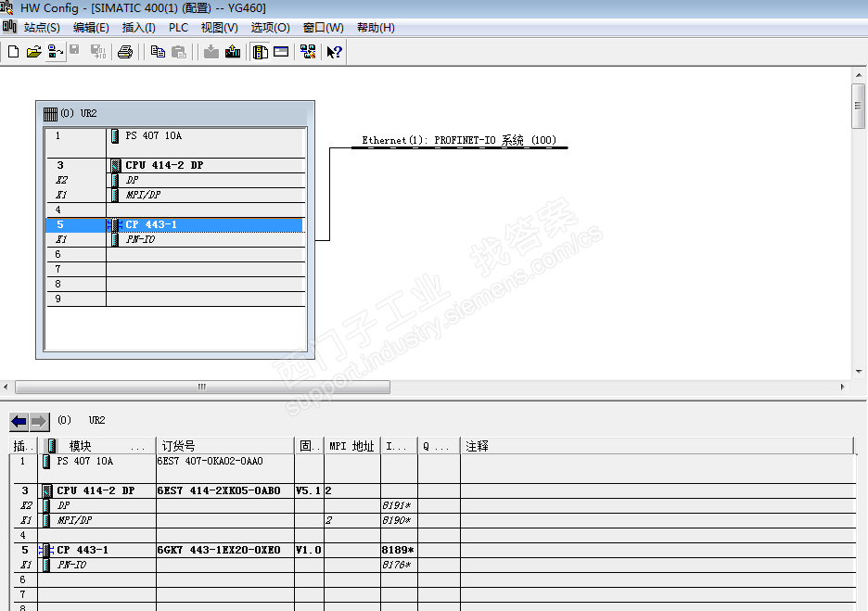
Task: Click the MPI 地址 column header
Action: click(352, 446)
